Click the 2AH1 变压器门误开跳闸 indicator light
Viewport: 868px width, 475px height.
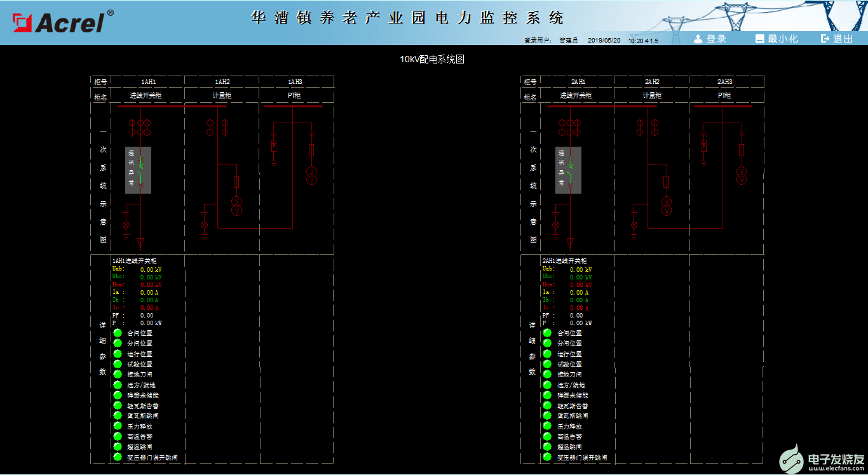click(547, 457)
